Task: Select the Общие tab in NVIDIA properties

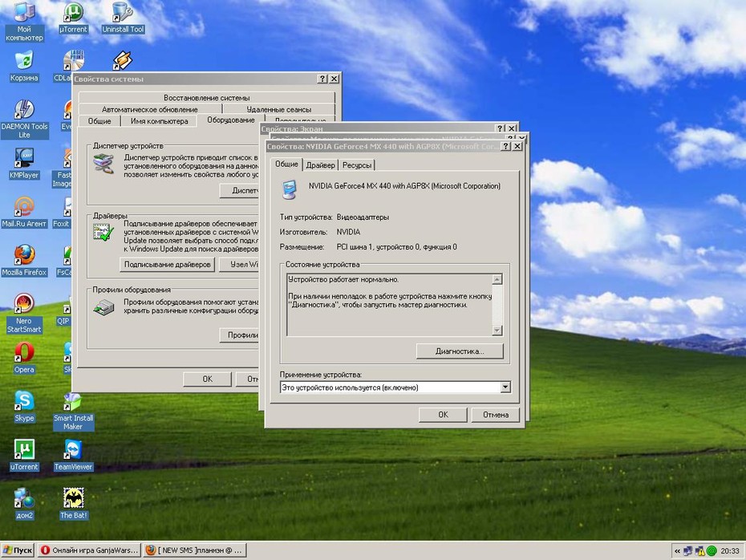Action: pyautogui.click(x=286, y=164)
